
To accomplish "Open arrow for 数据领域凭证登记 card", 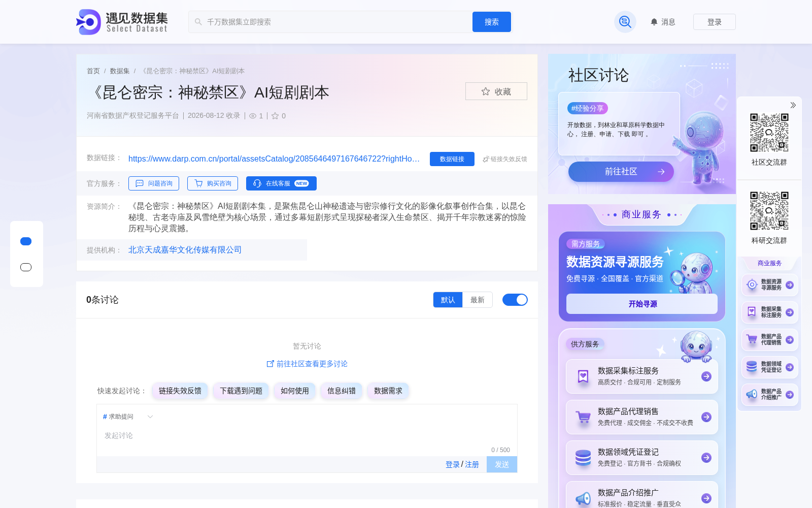I will tap(706, 458).
